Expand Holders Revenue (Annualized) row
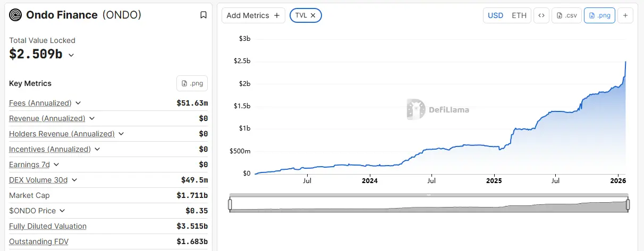Viewport: 644px width, 251px height. tap(121, 134)
